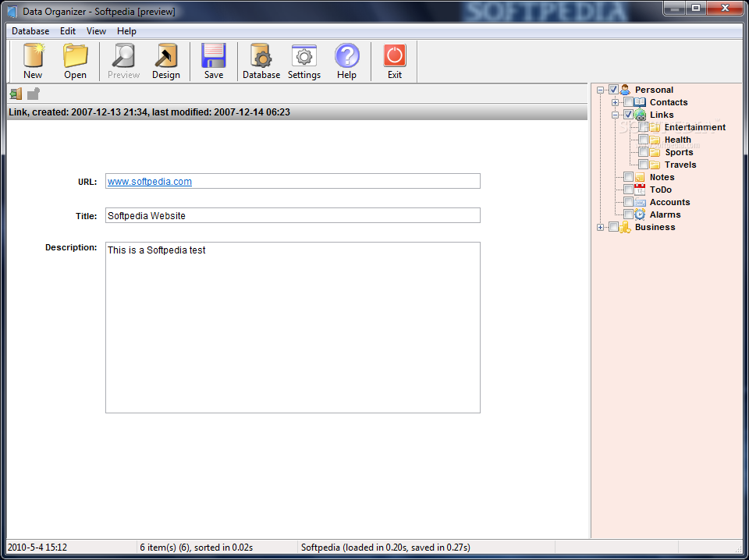Select the Contacts book icon
749x560 pixels.
click(x=640, y=102)
